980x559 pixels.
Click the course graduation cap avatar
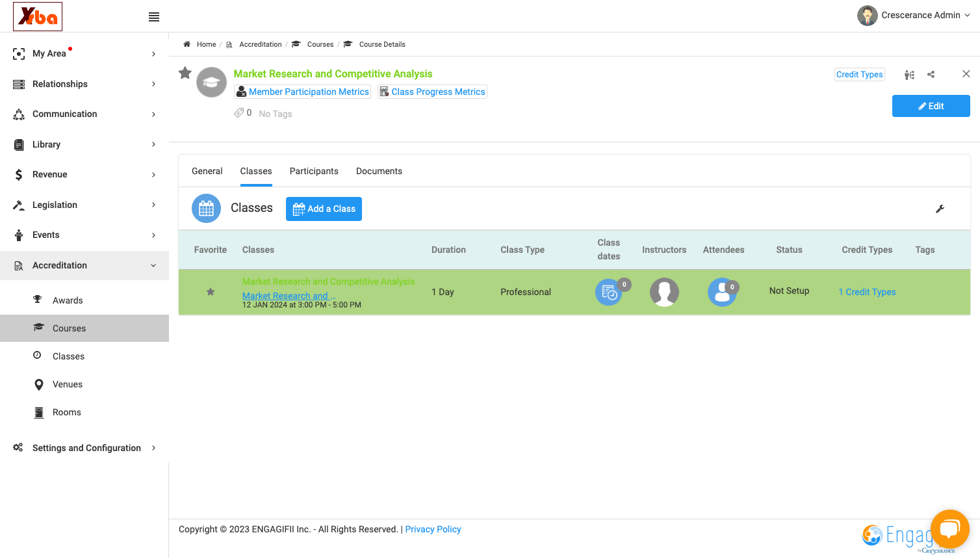211,83
